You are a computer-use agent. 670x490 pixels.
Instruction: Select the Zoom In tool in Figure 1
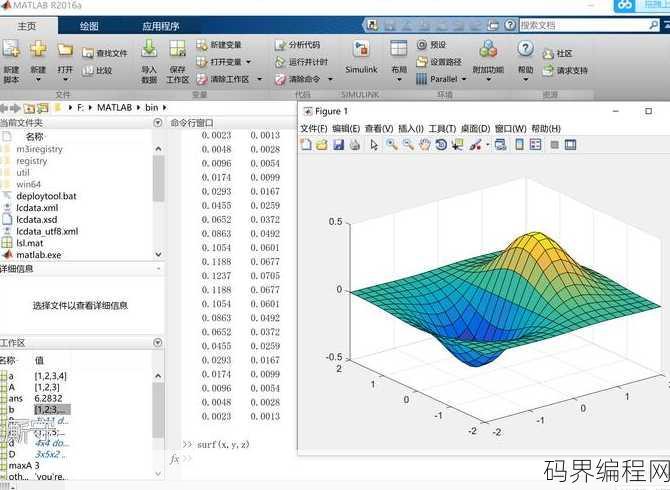click(x=391, y=145)
